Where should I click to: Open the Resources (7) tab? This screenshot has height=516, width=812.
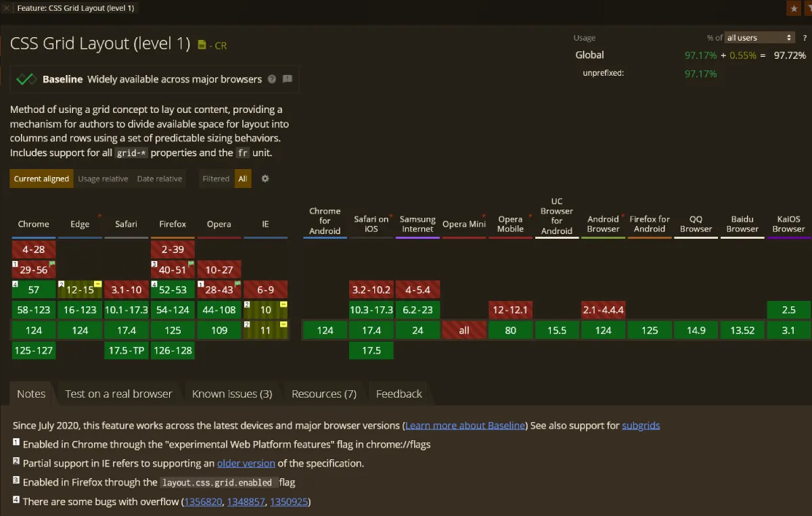point(323,394)
